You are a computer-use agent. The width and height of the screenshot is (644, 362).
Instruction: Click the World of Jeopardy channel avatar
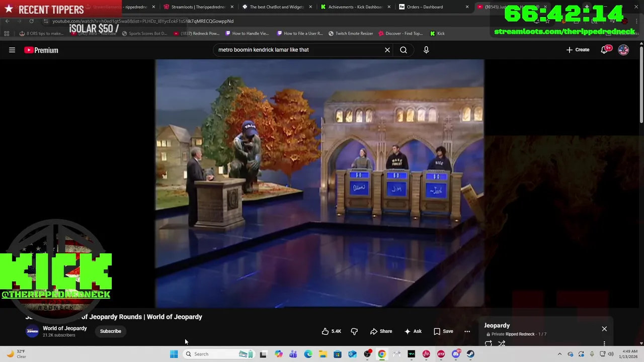pos(32,331)
